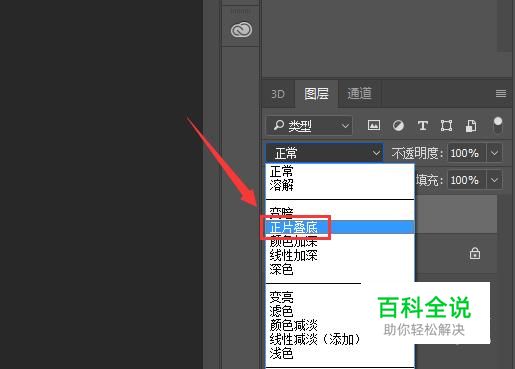Click the 不透明度 opacity label
The height and width of the screenshot is (369, 515).
point(417,153)
